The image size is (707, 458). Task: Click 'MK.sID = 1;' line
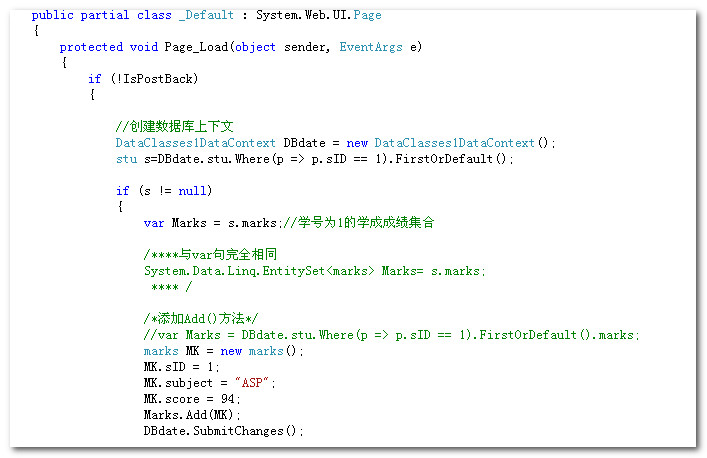point(181,367)
